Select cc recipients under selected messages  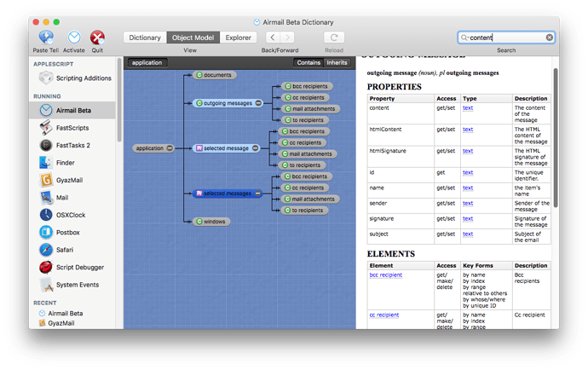tap(305, 188)
